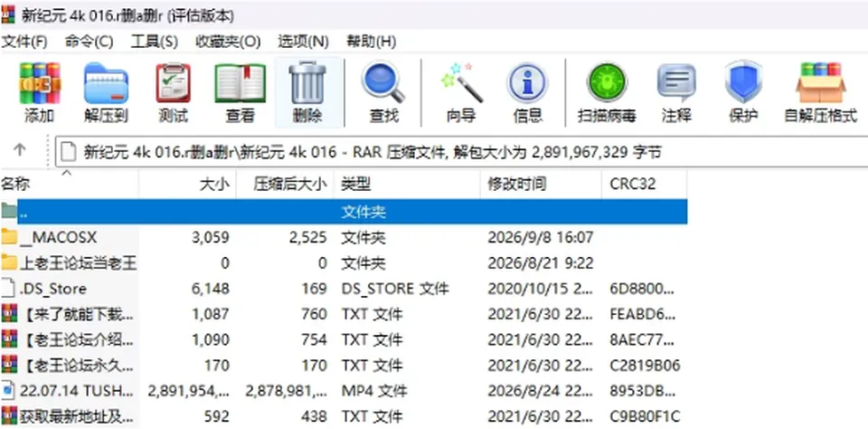Click the archive path address field
The width and height of the screenshot is (868, 429).
(462, 152)
